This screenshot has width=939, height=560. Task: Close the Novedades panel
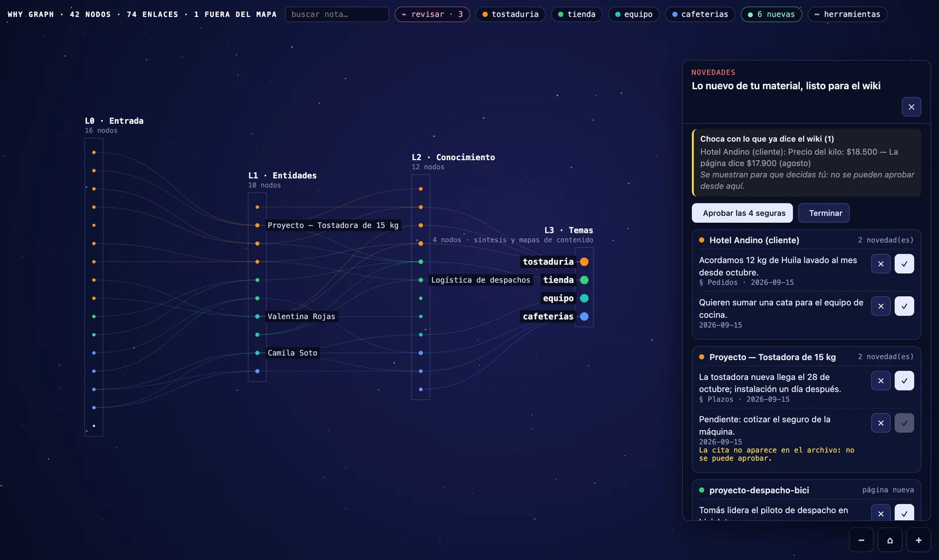[x=911, y=107]
